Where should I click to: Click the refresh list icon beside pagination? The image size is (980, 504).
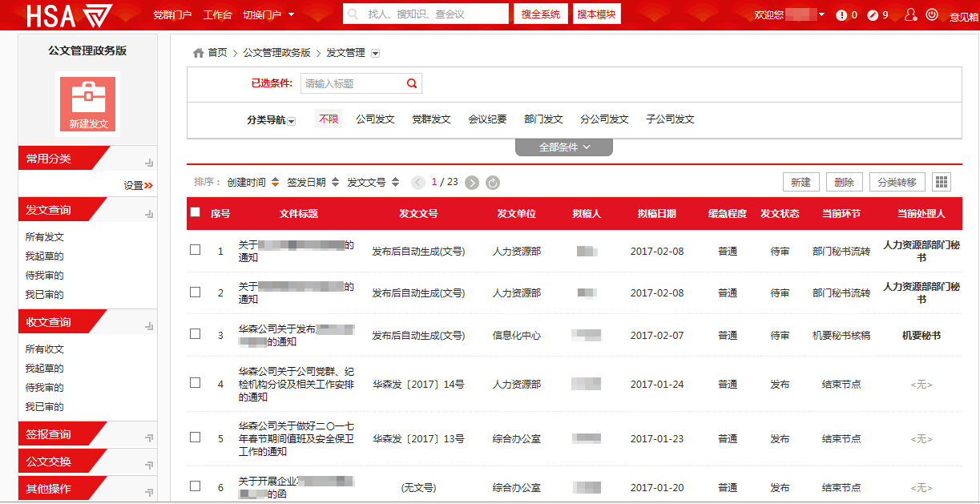tap(493, 183)
